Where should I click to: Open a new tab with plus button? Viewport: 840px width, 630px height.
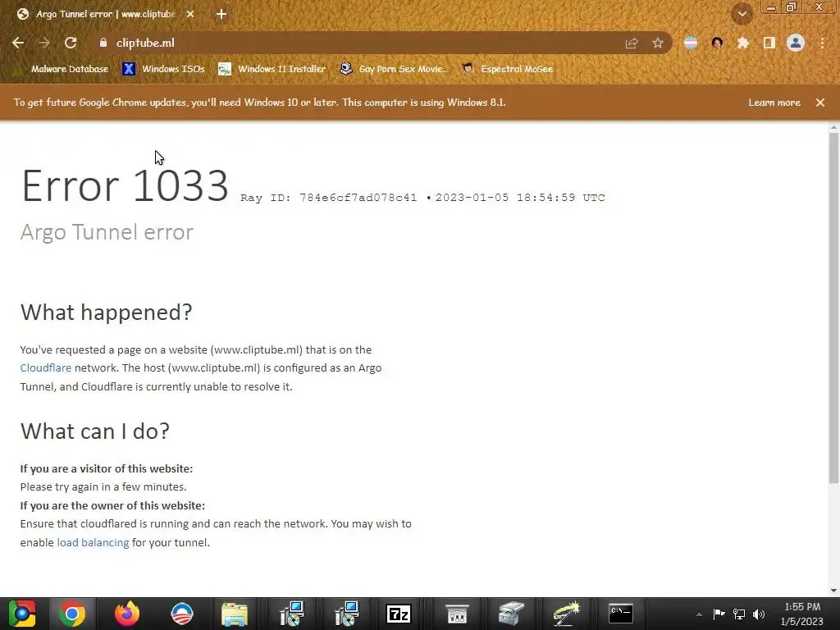click(x=221, y=15)
